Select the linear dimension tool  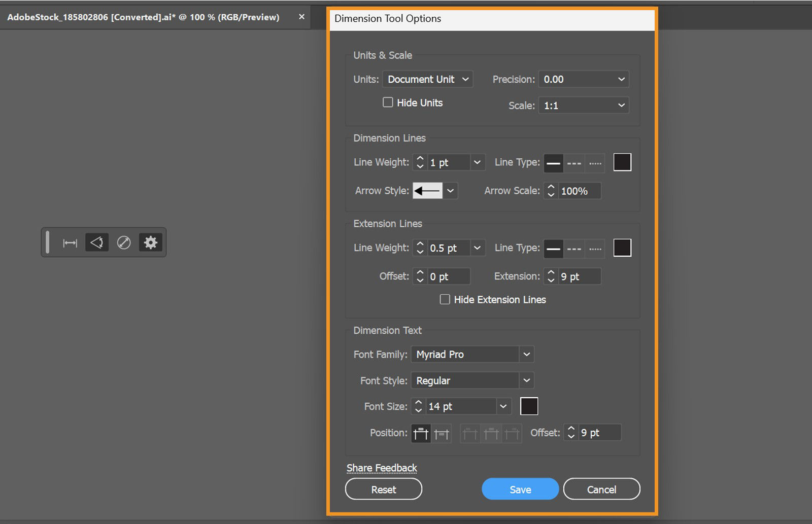(71, 242)
